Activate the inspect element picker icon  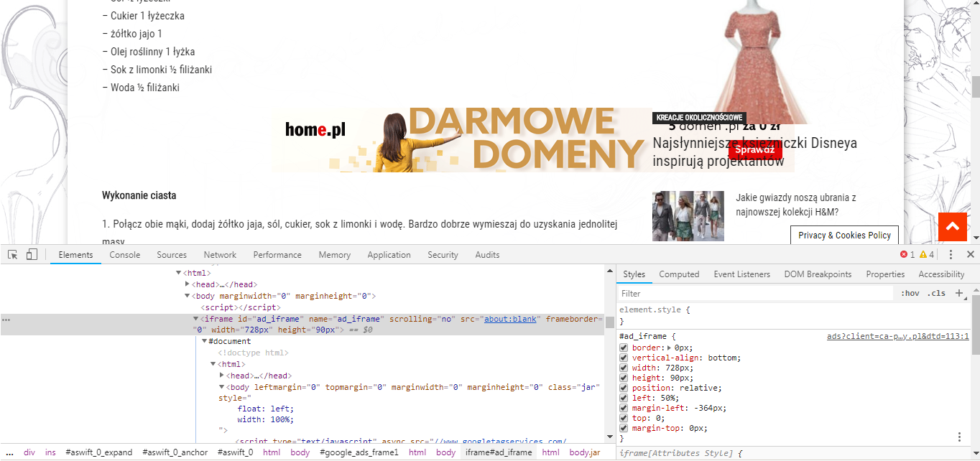[x=12, y=255]
